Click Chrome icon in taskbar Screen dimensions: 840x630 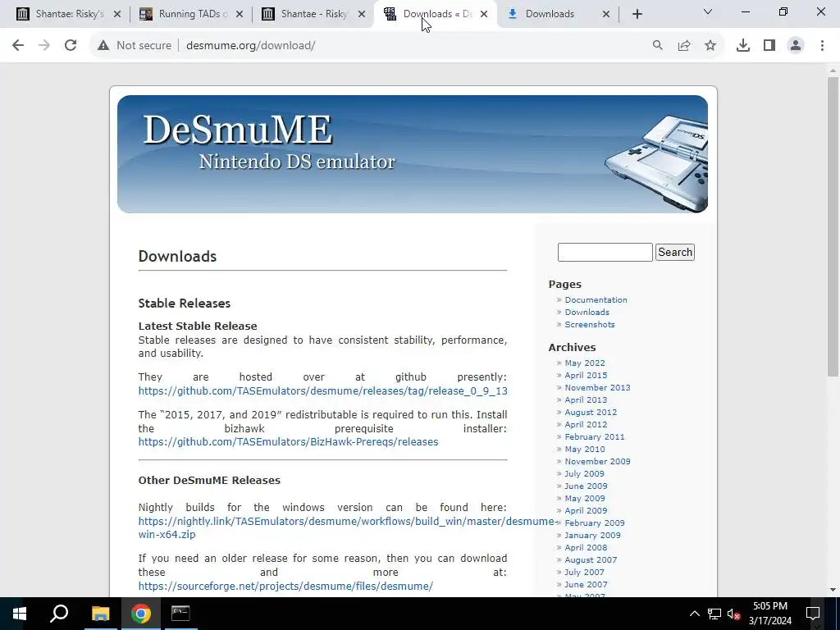pyautogui.click(x=141, y=614)
